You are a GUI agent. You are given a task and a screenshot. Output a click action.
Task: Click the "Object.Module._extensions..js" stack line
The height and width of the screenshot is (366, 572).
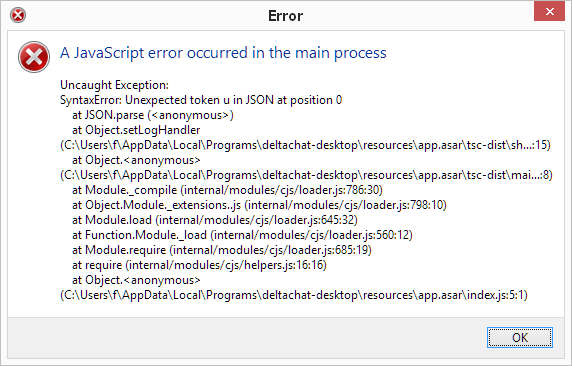pyautogui.click(x=259, y=205)
